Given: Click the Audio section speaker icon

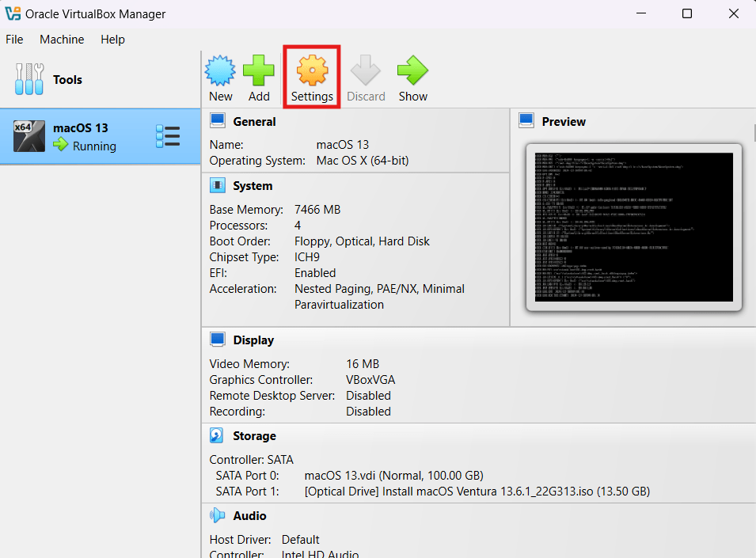Looking at the screenshot, I should [x=217, y=515].
